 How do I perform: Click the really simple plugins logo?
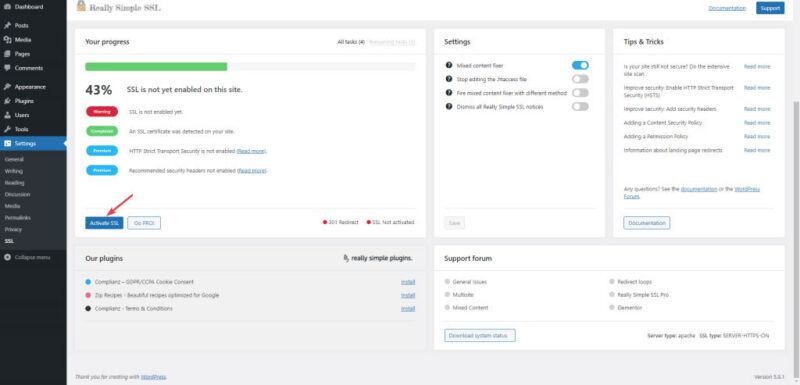click(378, 259)
